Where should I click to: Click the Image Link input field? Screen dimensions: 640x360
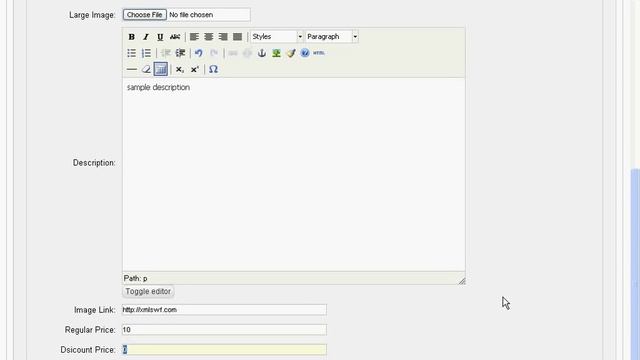[x=224, y=310]
